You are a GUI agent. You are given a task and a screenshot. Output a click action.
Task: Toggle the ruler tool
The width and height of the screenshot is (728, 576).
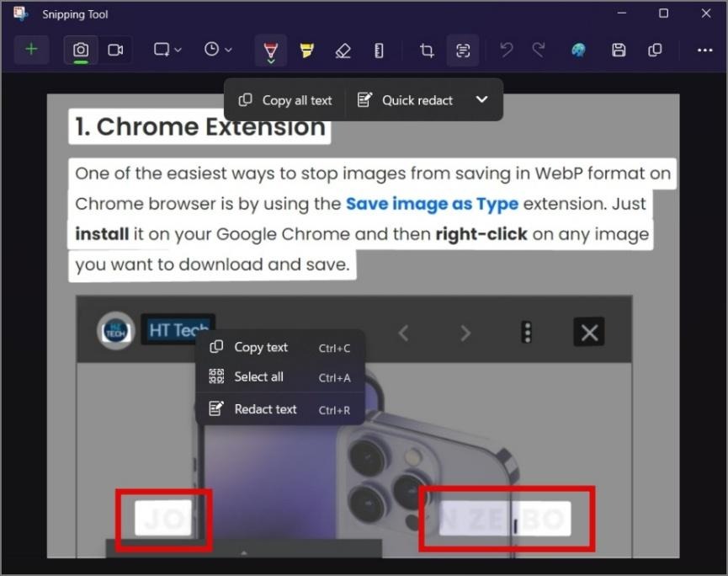pos(379,51)
